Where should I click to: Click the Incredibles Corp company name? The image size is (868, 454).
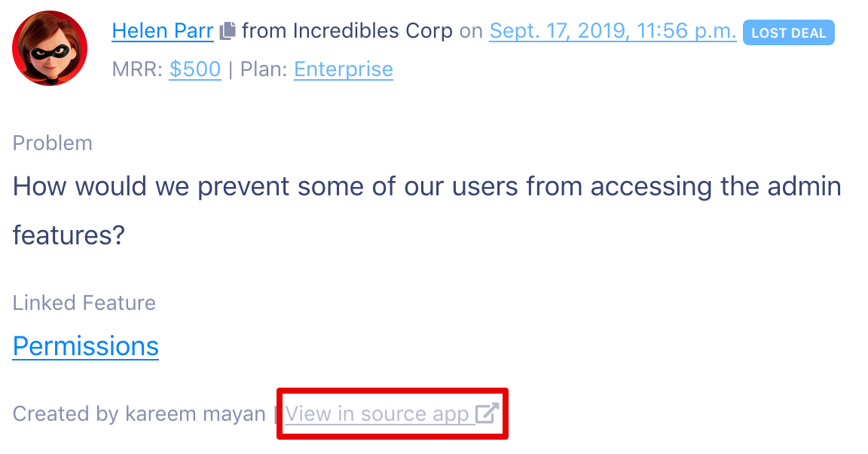372,31
